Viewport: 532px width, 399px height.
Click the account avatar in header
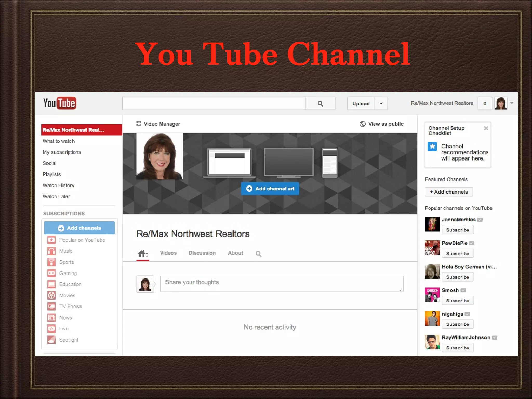click(x=501, y=103)
